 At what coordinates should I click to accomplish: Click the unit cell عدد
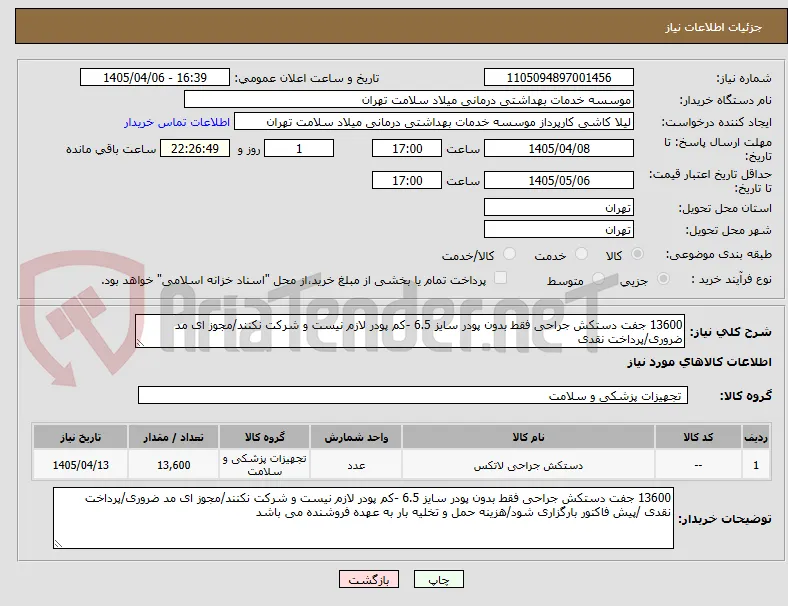pos(356,465)
